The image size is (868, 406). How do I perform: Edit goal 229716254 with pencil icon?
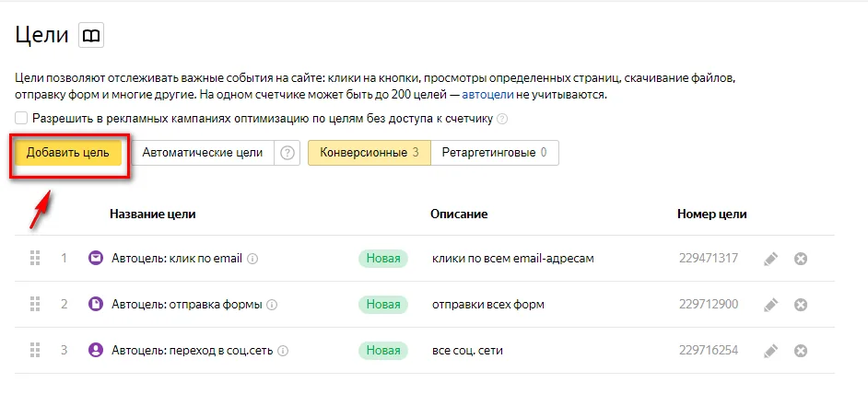coord(770,351)
